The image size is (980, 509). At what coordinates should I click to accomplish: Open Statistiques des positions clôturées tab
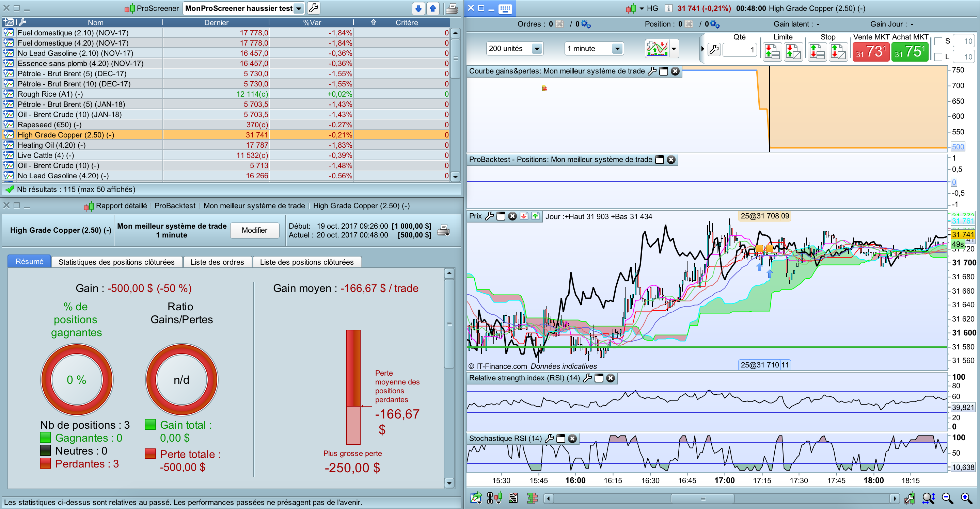pyautogui.click(x=116, y=262)
